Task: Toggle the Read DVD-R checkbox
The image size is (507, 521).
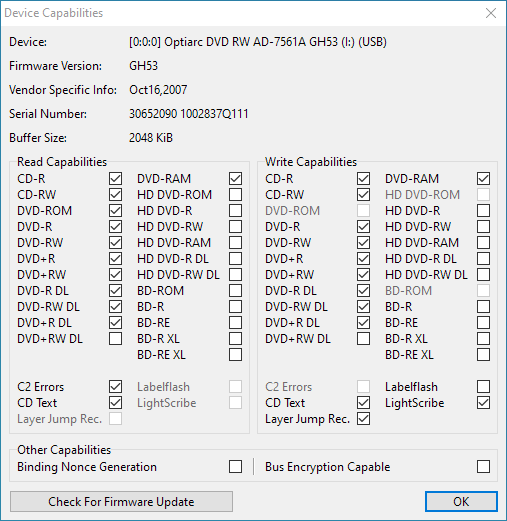Action: click(115, 227)
